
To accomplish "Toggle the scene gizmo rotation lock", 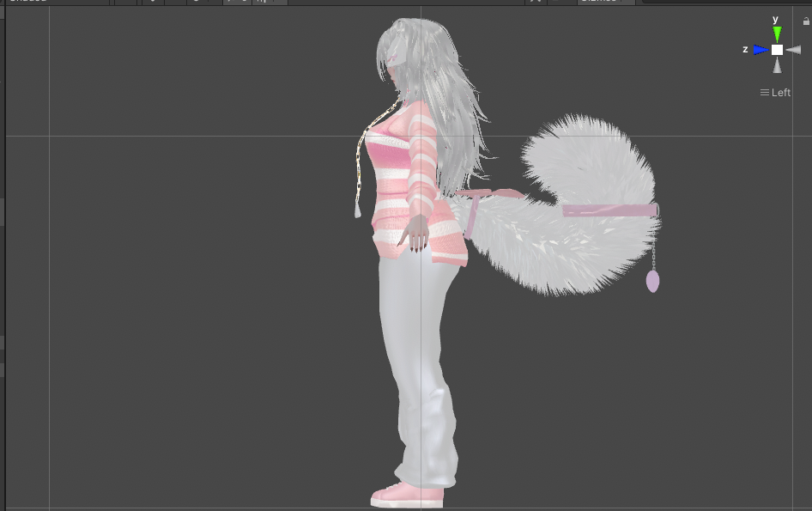I will [806, 21].
